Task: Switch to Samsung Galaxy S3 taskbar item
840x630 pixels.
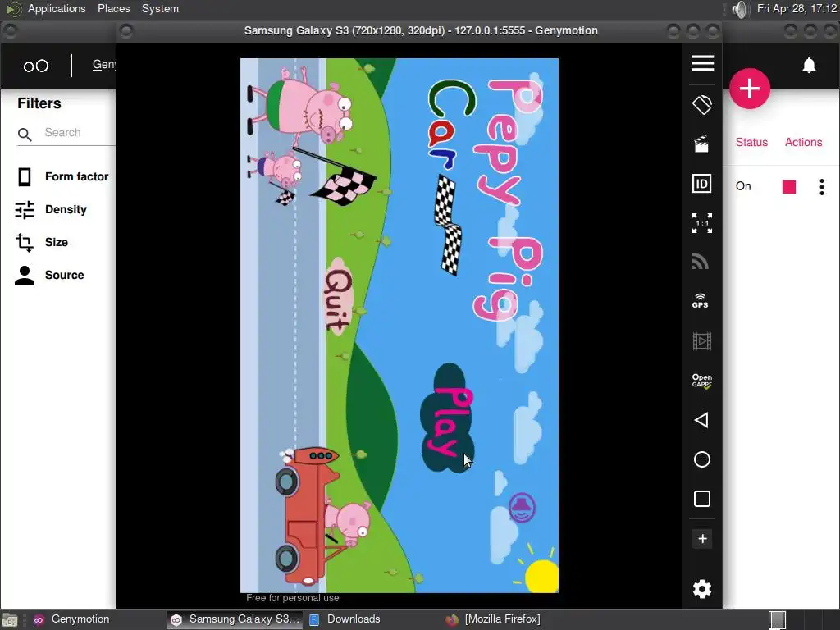Action: pyautogui.click(x=235, y=619)
